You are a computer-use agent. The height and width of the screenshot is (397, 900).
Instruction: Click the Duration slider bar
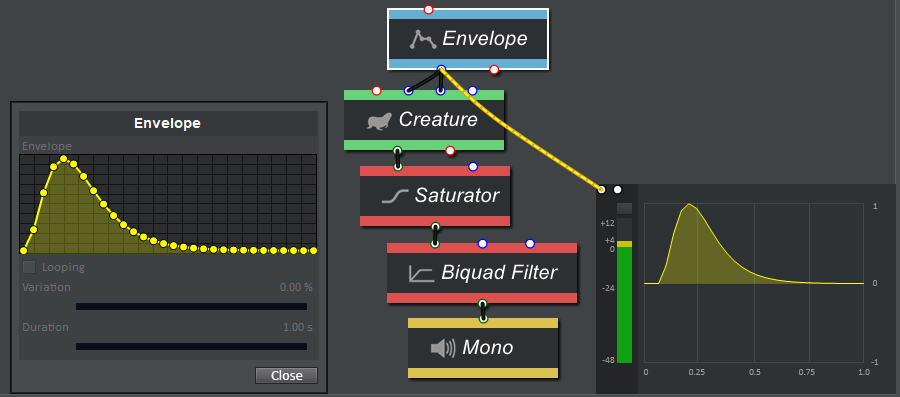pos(191,347)
